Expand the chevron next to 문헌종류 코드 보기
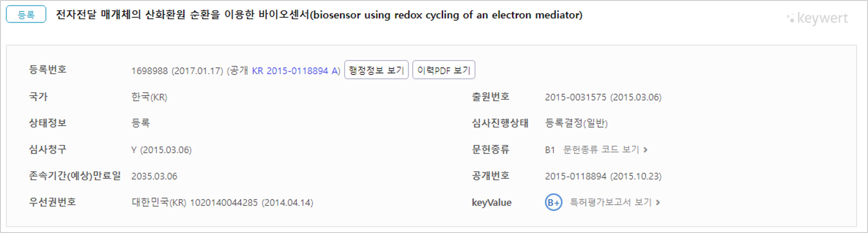 [x=645, y=150]
